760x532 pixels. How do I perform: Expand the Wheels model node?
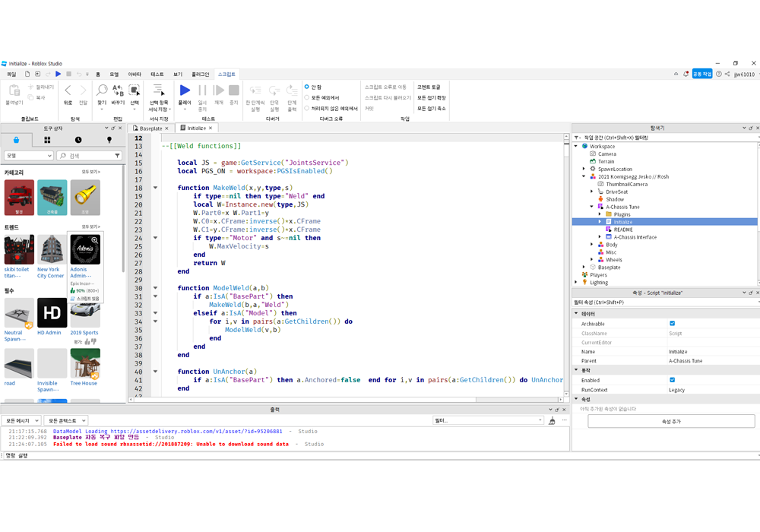(591, 260)
